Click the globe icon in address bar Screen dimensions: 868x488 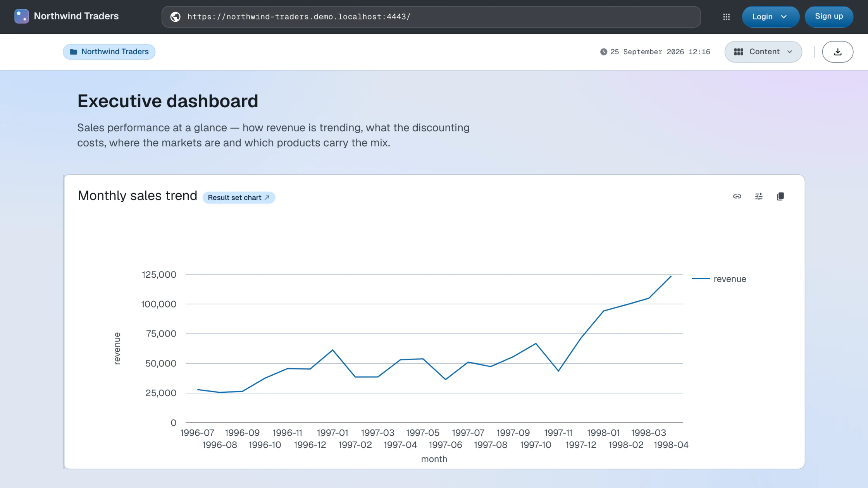pos(176,17)
